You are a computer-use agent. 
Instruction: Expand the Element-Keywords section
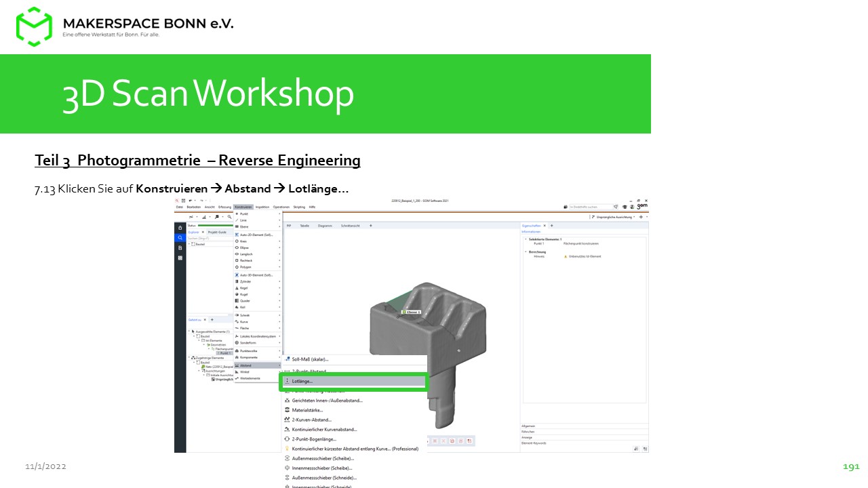tap(585, 443)
